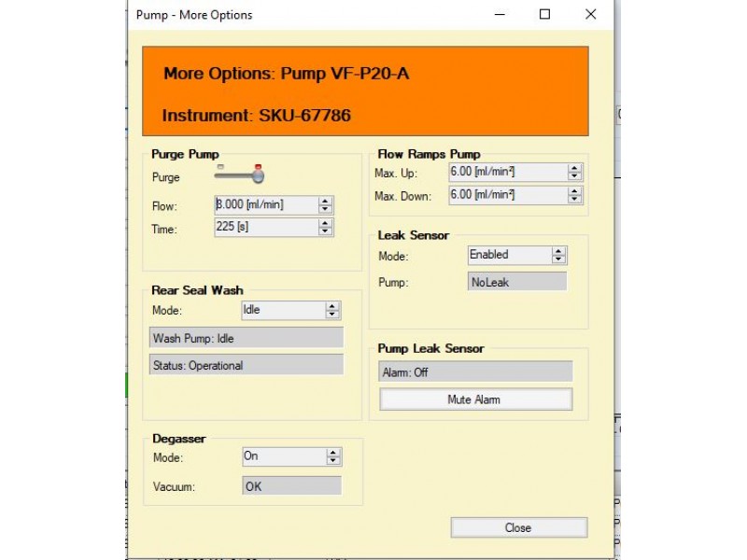The width and height of the screenshot is (747, 560).
Task: Click the Vacuum OK status field
Action: click(291, 486)
